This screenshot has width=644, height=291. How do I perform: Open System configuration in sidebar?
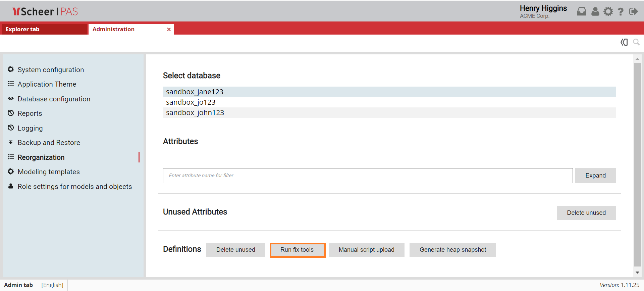51,70
